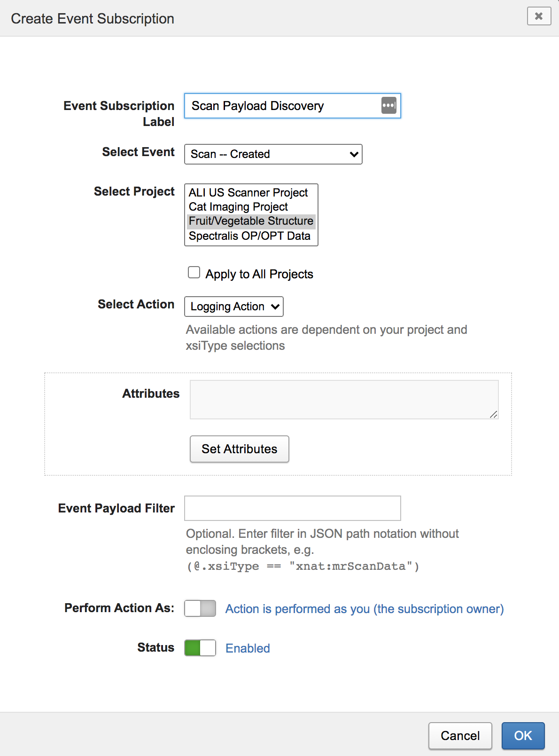Select Fruit/Vegetable Structure project
The image size is (559, 756).
coord(251,221)
